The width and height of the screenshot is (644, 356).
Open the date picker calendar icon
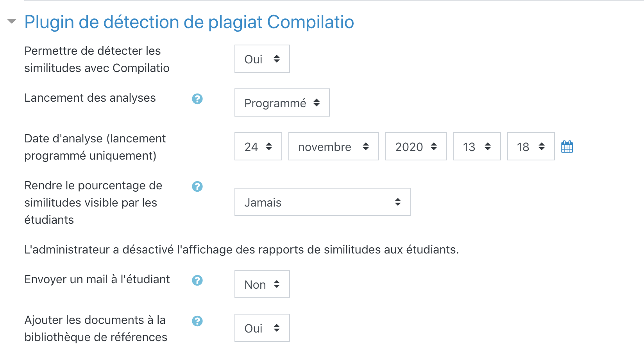click(x=567, y=147)
